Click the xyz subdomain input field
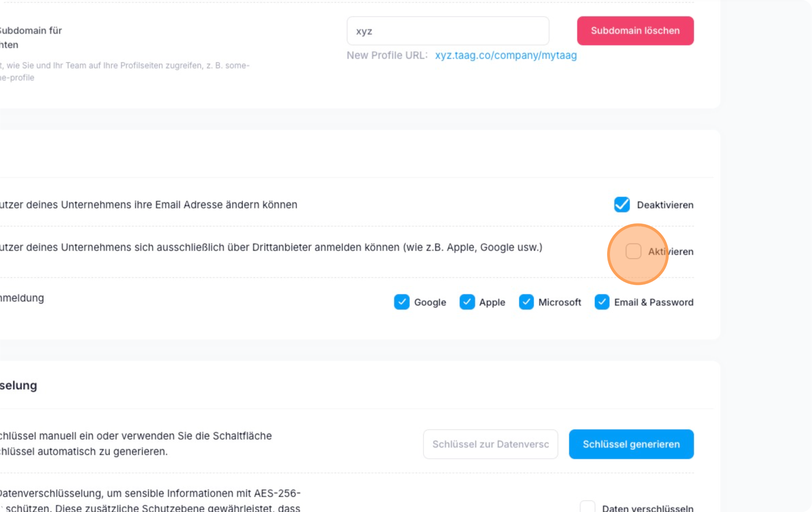The height and width of the screenshot is (512, 812). pyautogui.click(x=447, y=31)
